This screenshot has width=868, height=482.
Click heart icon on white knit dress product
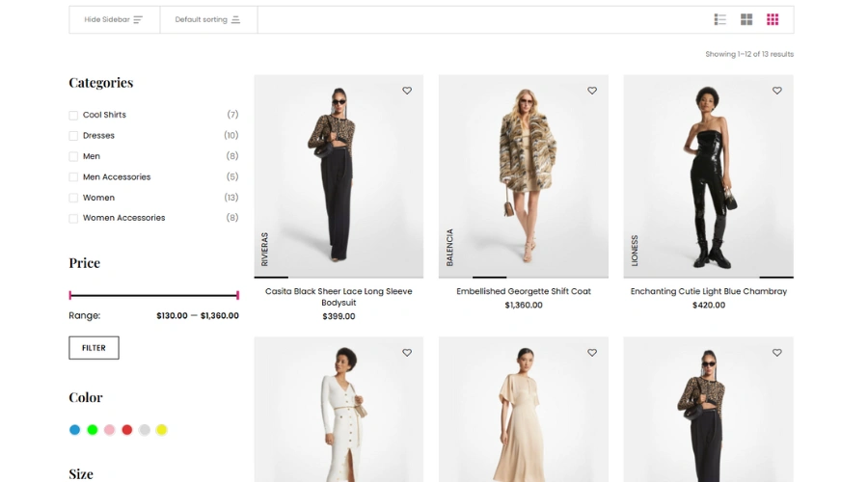(x=407, y=353)
